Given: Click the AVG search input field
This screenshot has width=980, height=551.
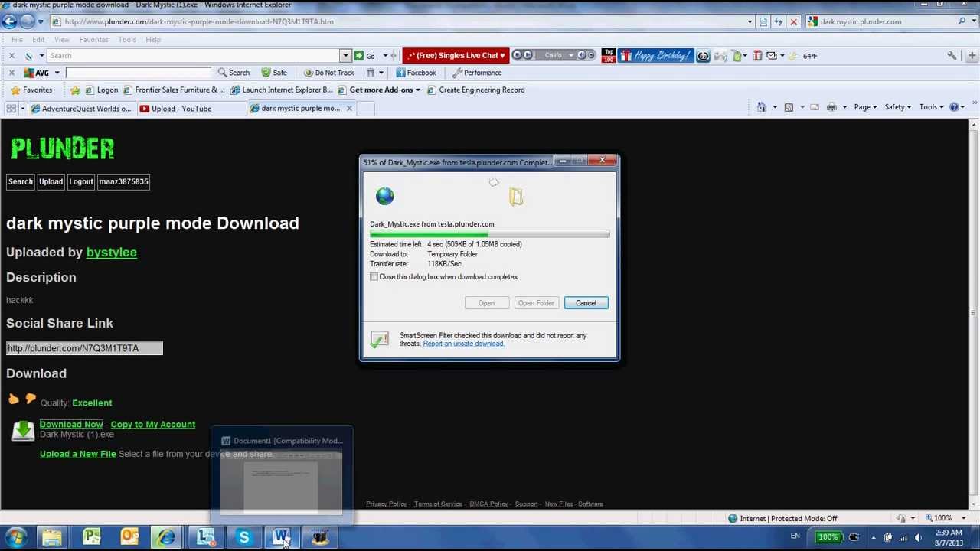Looking at the screenshot, I should (139, 73).
